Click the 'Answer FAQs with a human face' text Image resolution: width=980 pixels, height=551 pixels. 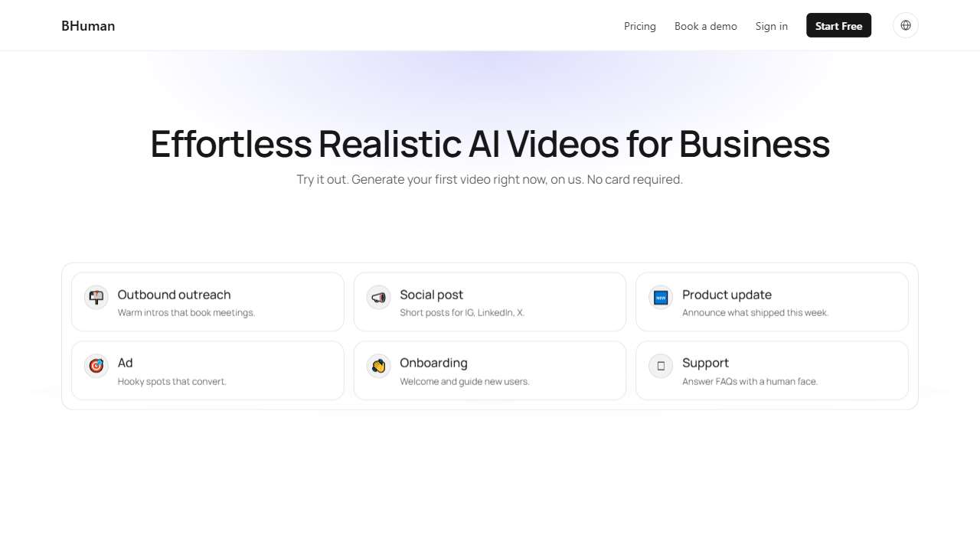pos(750,382)
